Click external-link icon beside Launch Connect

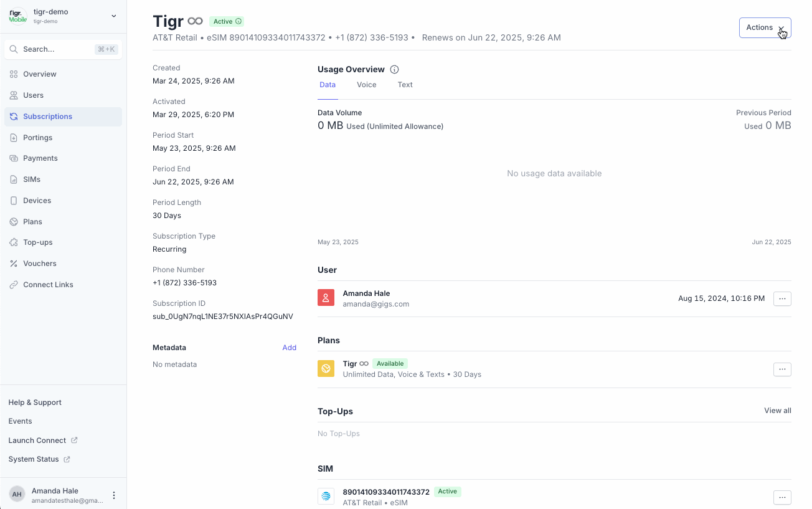74,440
